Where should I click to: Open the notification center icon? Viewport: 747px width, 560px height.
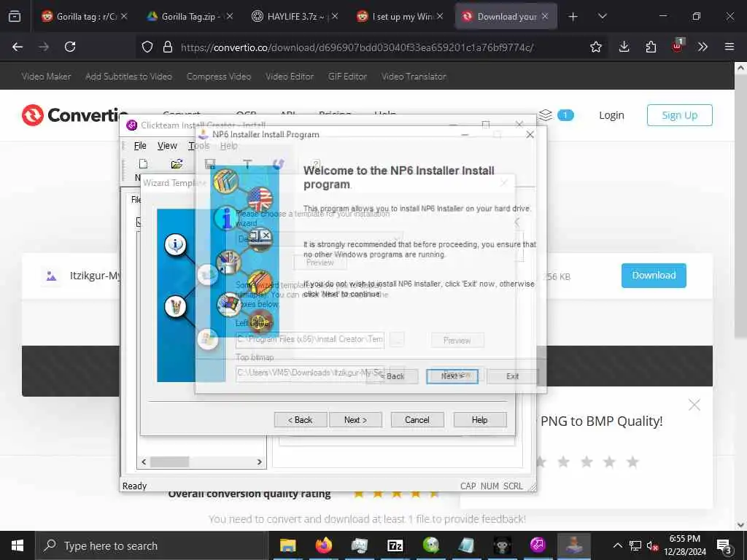pyautogui.click(x=724, y=546)
